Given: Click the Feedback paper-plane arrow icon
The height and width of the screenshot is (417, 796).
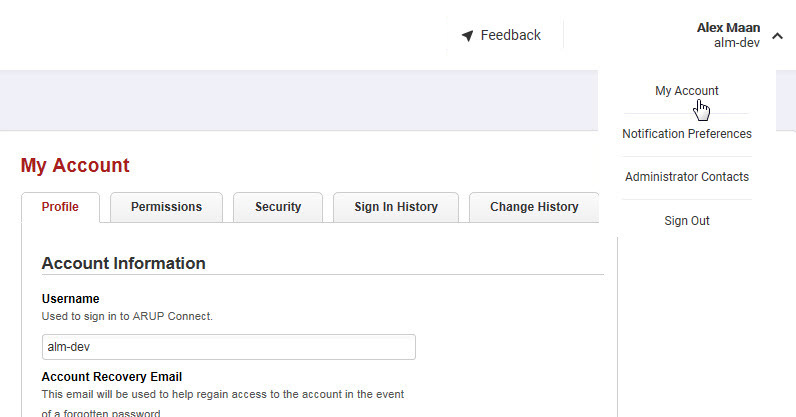Looking at the screenshot, I should [x=467, y=36].
